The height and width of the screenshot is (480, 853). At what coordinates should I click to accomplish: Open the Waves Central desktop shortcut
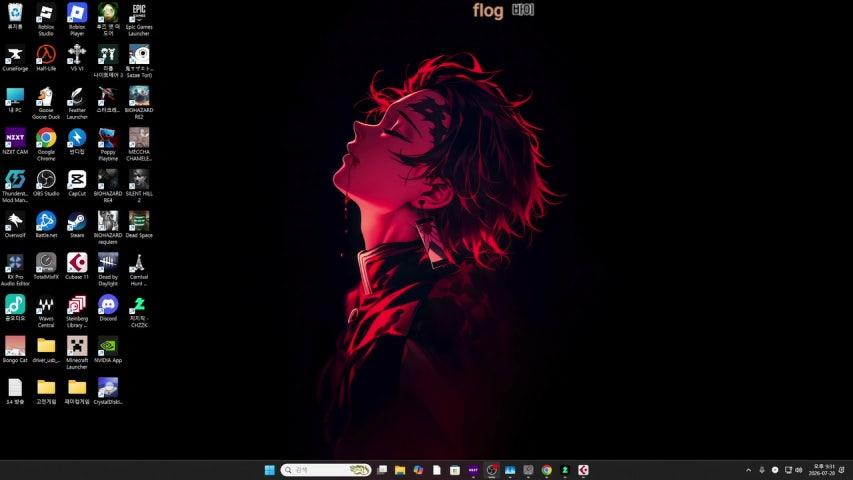(46, 312)
